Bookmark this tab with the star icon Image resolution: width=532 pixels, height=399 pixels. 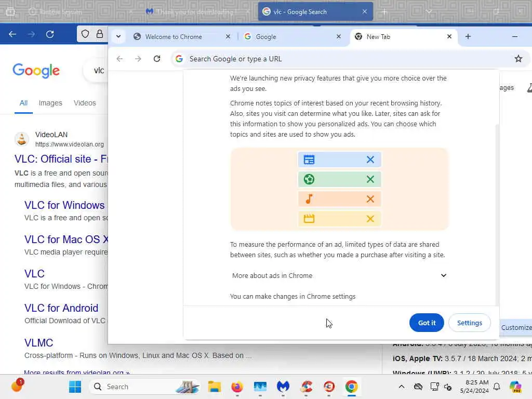coord(518,59)
